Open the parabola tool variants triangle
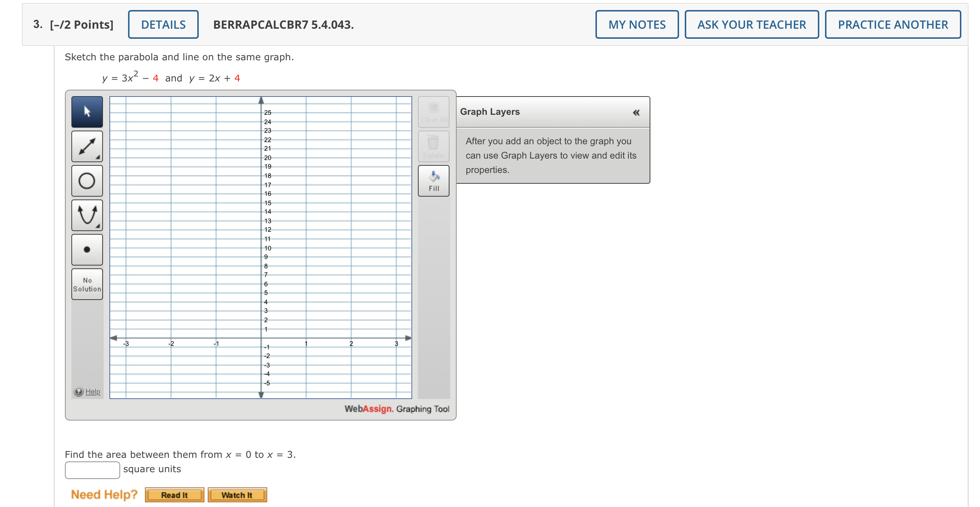The height and width of the screenshot is (507, 980). click(x=98, y=226)
